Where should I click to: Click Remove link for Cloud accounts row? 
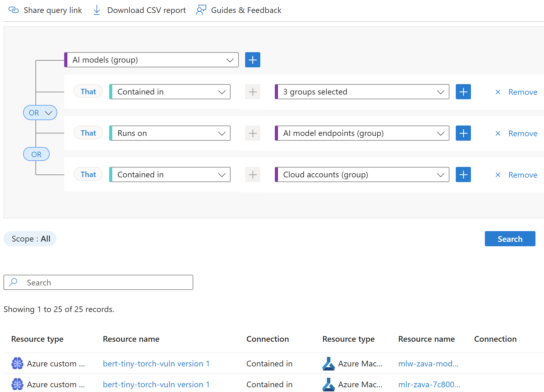coord(523,175)
